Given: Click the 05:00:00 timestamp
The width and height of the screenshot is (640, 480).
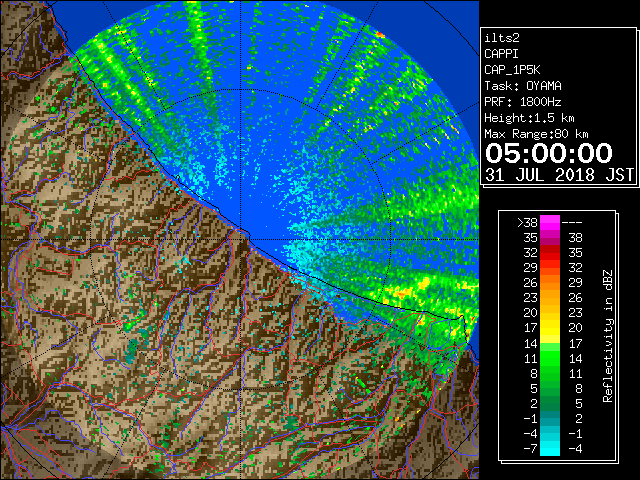Looking at the screenshot, I should [x=549, y=153].
